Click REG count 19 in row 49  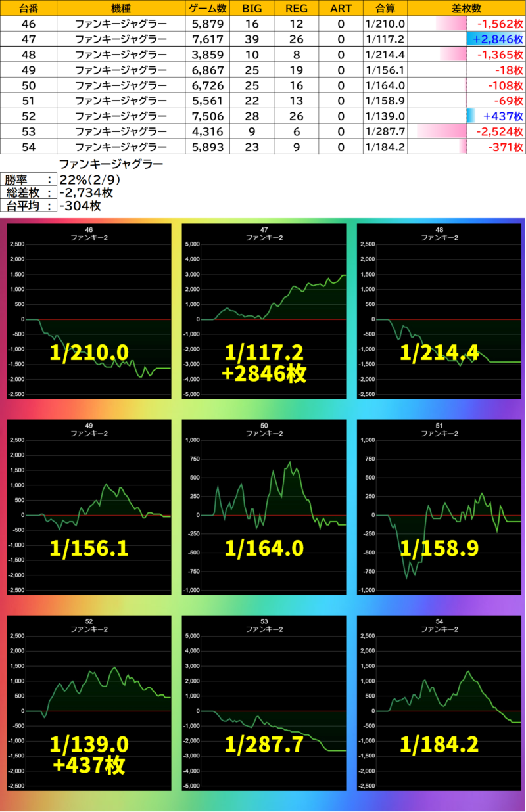pos(296,70)
